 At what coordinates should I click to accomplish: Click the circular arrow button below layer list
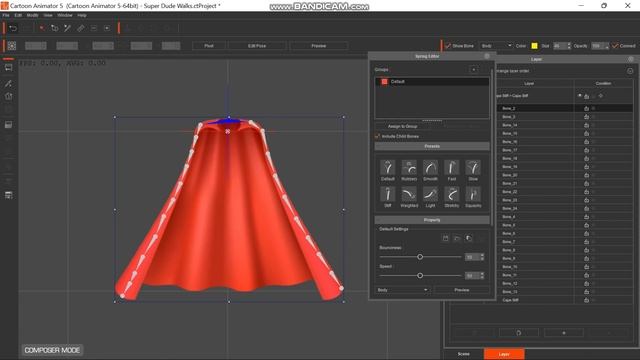coord(518,333)
